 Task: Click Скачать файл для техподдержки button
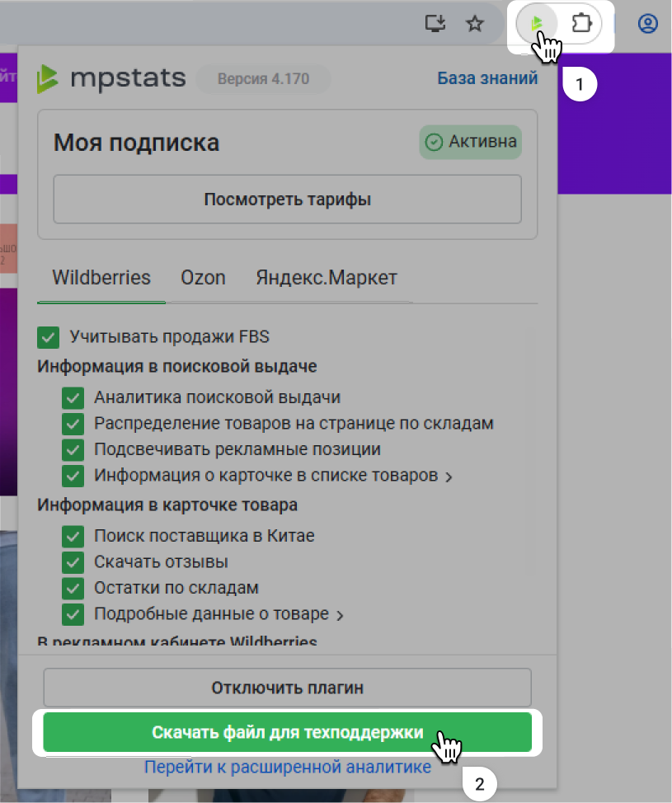[287, 733]
